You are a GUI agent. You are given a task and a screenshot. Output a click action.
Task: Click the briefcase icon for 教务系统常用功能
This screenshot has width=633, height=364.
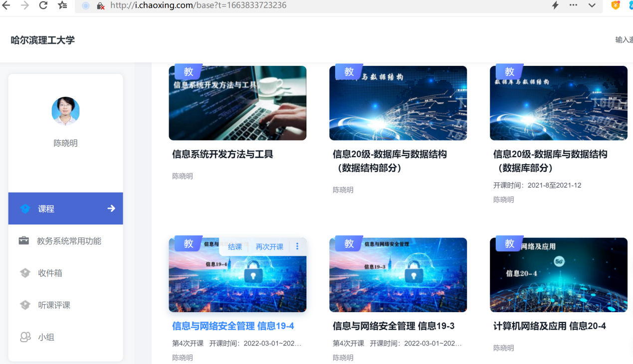point(24,241)
